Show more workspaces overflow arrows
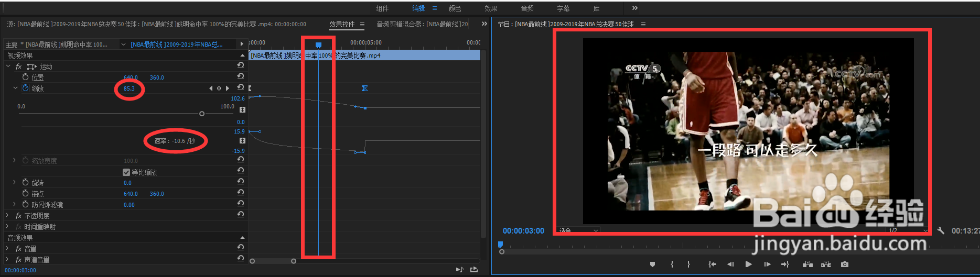This screenshot has height=277, width=980. [635, 8]
